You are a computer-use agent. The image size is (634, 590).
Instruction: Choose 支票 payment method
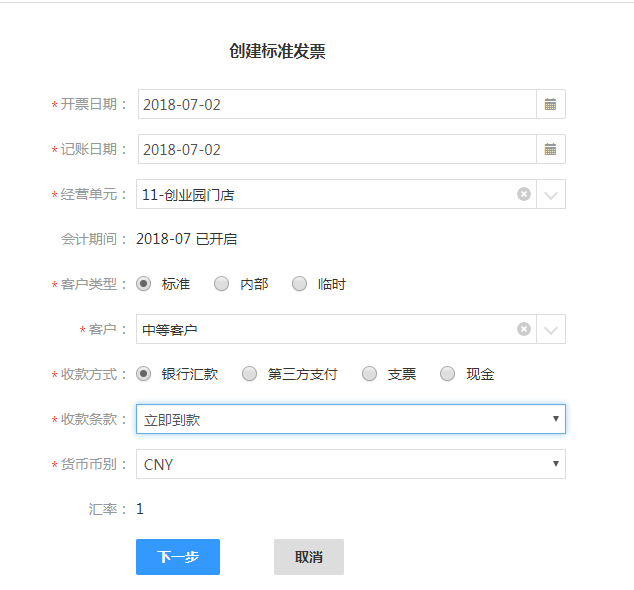point(369,374)
